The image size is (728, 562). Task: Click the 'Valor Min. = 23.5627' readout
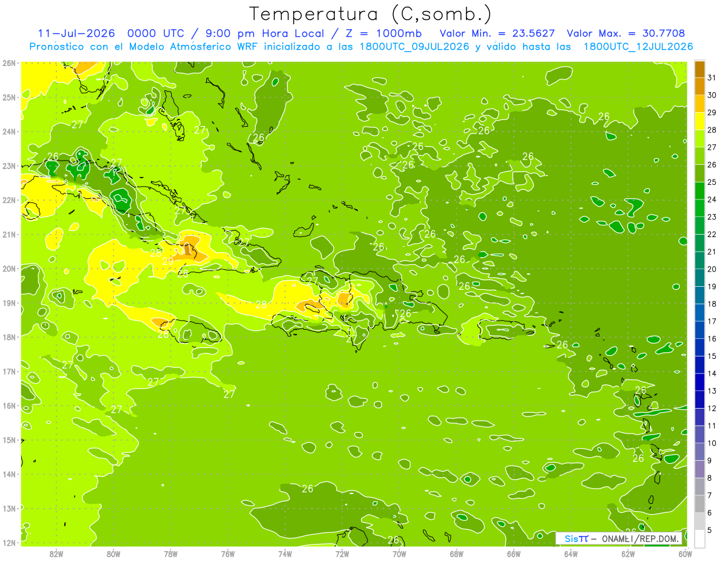click(x=497, y=33)
